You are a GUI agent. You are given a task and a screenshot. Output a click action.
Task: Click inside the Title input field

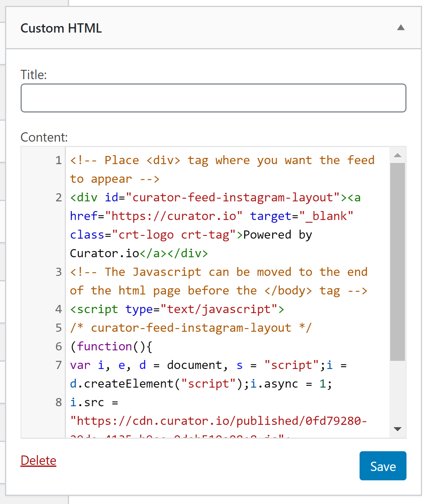213,98
